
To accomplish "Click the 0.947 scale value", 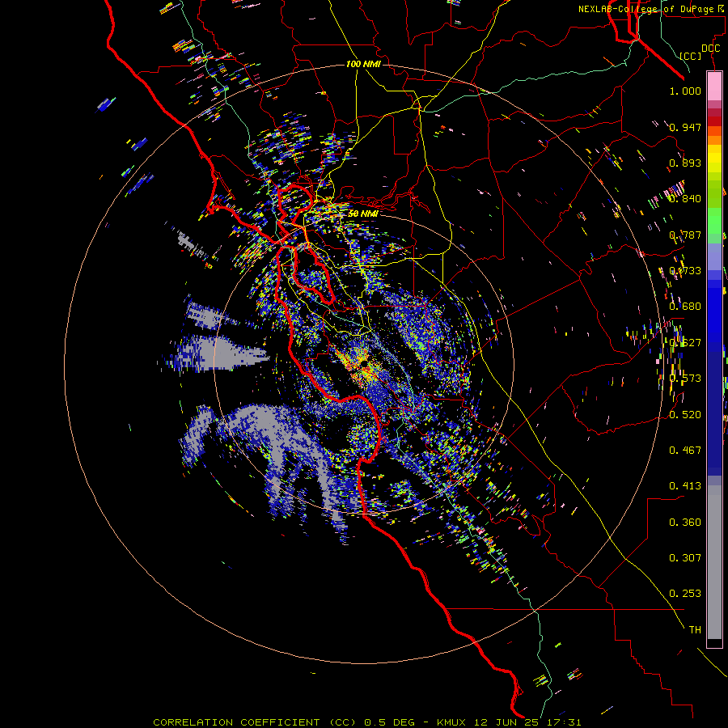I will 685,127.
